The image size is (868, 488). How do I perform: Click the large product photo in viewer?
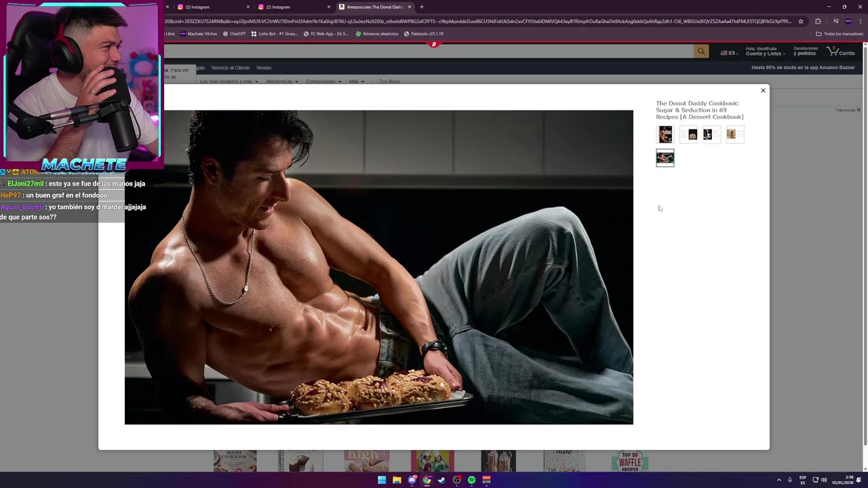click(378, 267)
